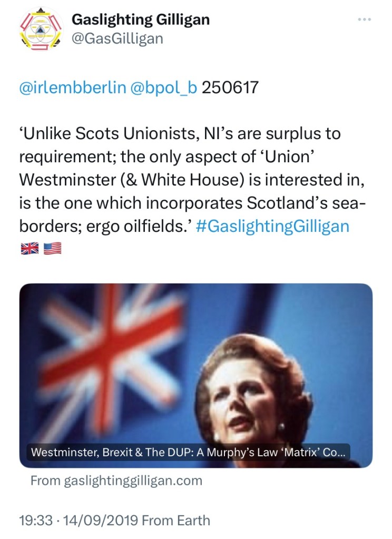Click the 19:33 post time
Image resolution: width=392 pixels, height=539 pixels.
(36, 521)
